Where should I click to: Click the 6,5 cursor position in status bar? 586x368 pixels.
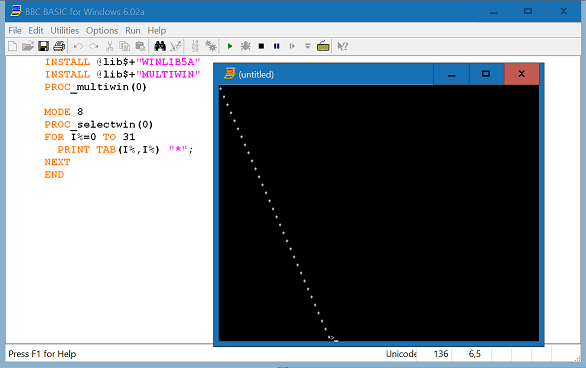(475, 354)
